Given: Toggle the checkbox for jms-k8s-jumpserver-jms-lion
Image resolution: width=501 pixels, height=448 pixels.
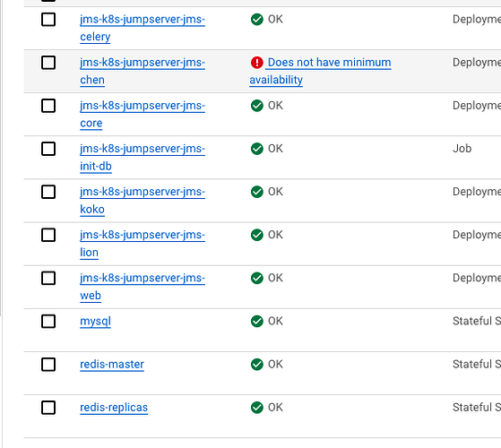Looking at the screenshot, I should tap(48, 235).
